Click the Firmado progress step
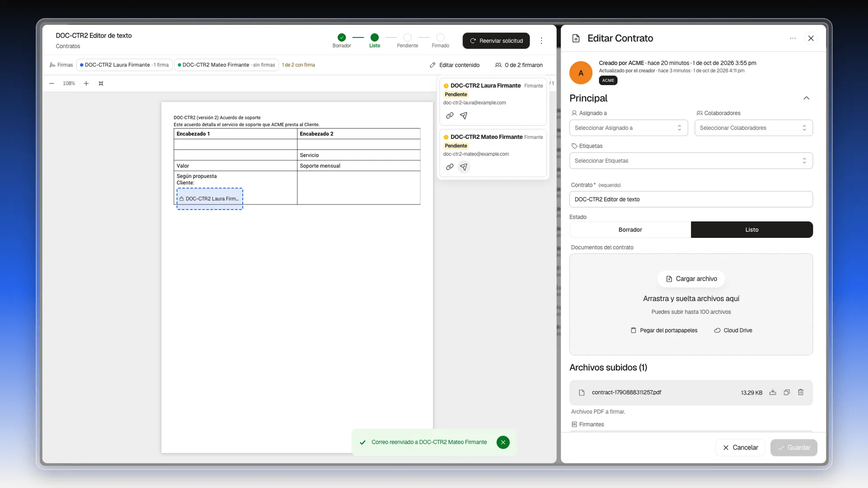This screenshot has width=868, height=488. pos(440,40)
